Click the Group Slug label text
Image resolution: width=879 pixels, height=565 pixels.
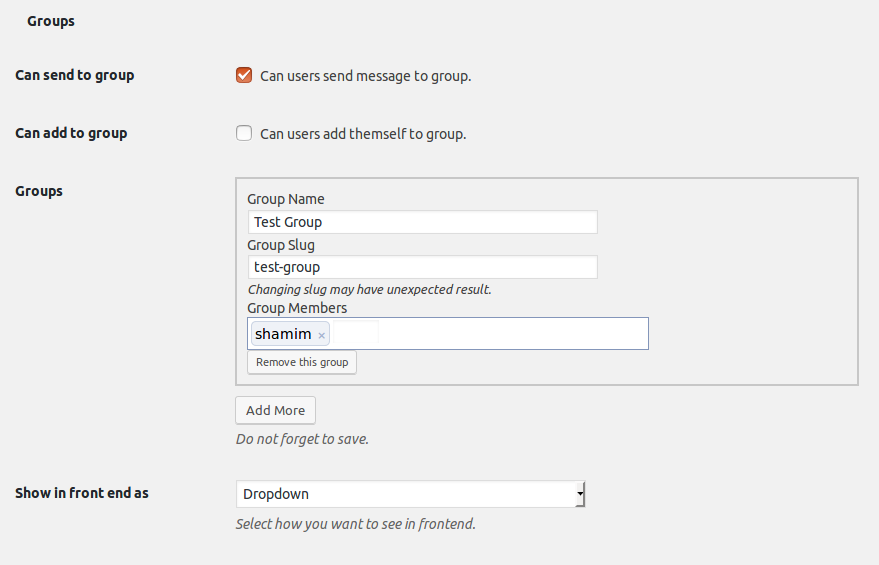(x=281, y=244)
